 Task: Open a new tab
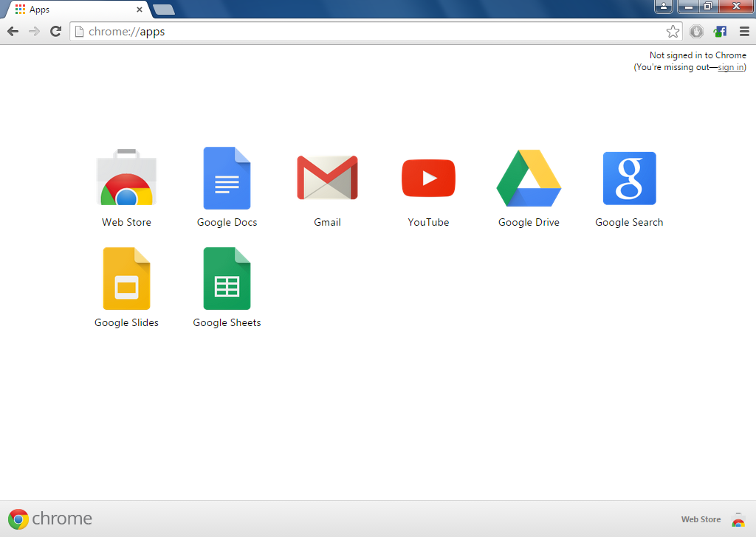pos(164,10)
